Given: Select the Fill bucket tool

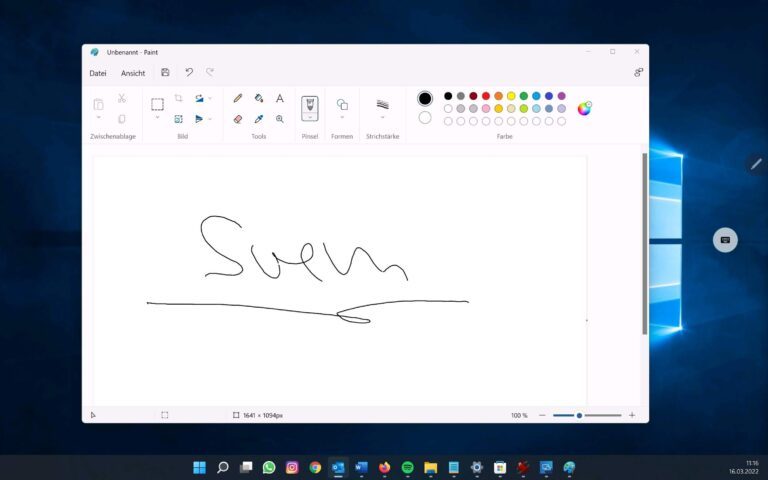Looking at the screenshot, I should 259,98.
